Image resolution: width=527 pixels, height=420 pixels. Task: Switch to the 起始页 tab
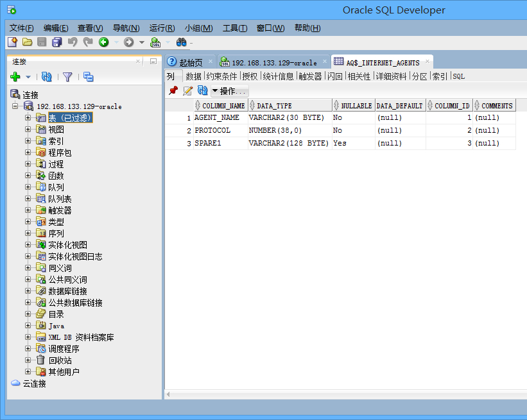[x=191, y=63]
